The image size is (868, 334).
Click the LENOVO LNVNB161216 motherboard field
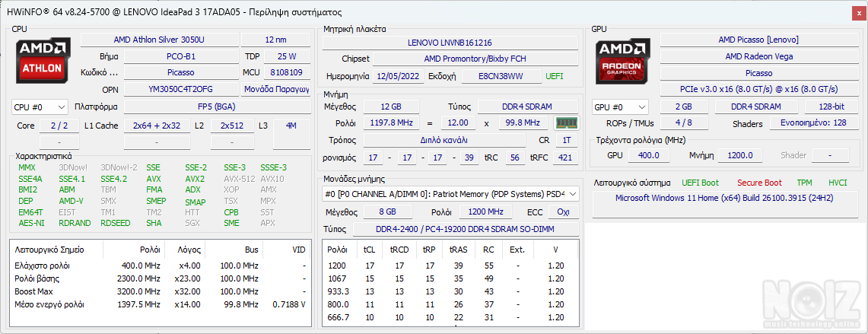449,43
